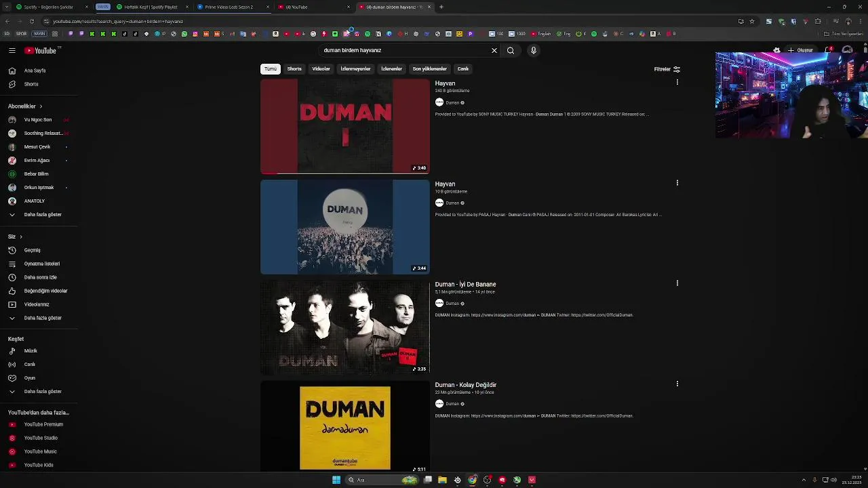This screenshot has width=868, height=488.
Task: Play the first Hayvan video thumbnail (3:40)
Action: click(345, 126)
